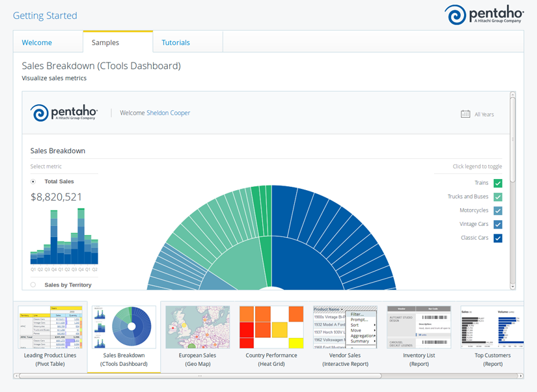Image resolution: width=537 pixels, height=392 pixels.
Task: Toggle the Vintage Cars legend checkbox
Action: tap(498, 225)
